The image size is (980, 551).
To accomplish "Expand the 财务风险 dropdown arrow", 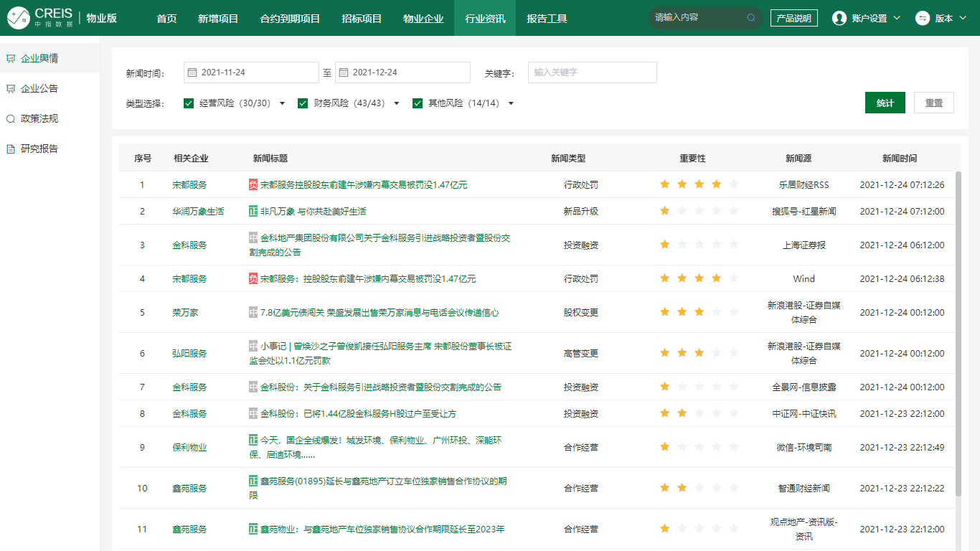I will 397,103.
